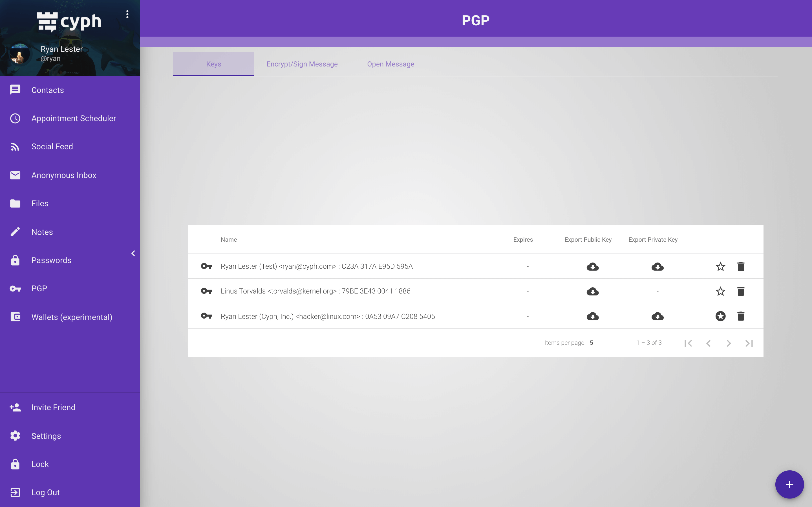Switch to the Encrypt/Sign Message tab
The height and width of the screenshot is (507, 812).
coord(302,64)
